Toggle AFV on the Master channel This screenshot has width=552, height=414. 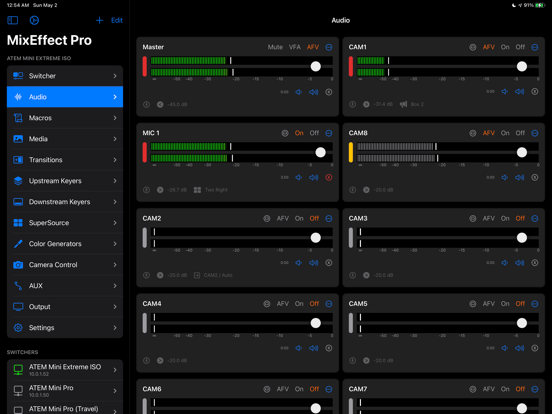[313, 47]
